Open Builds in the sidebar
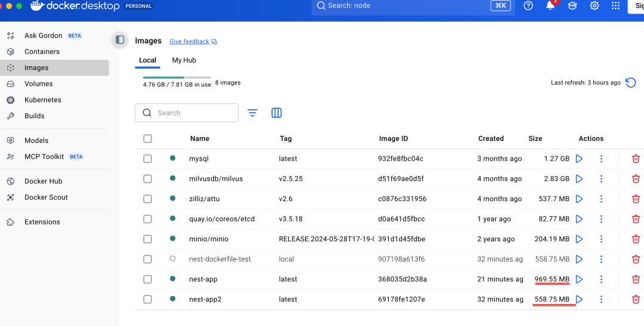 point(54,116)
